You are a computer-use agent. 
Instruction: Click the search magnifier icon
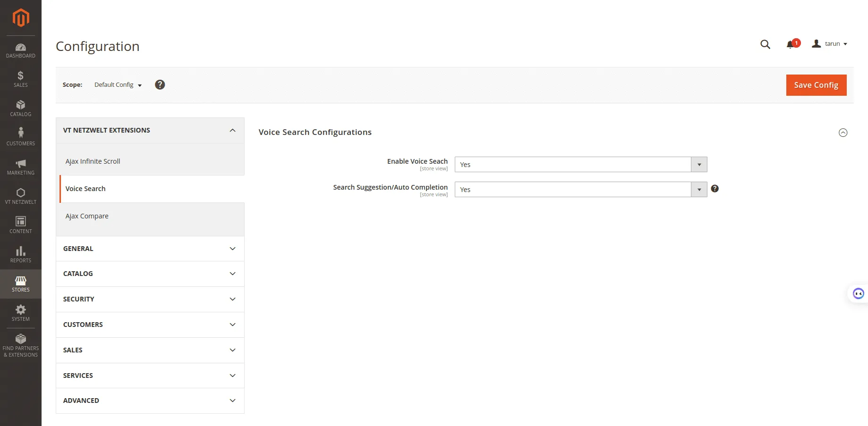(765, 44)
